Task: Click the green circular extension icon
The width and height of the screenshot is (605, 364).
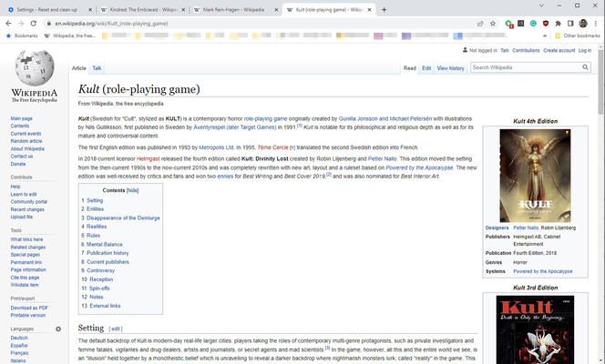Action: (533, 24)
